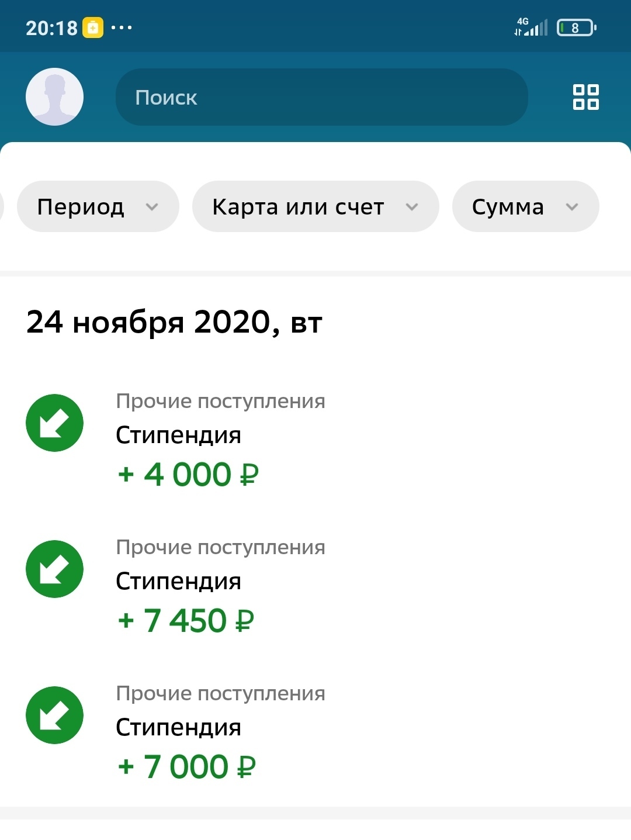
Task: Tap the + 4 000 ₽ amount
Action: (188, 474)
